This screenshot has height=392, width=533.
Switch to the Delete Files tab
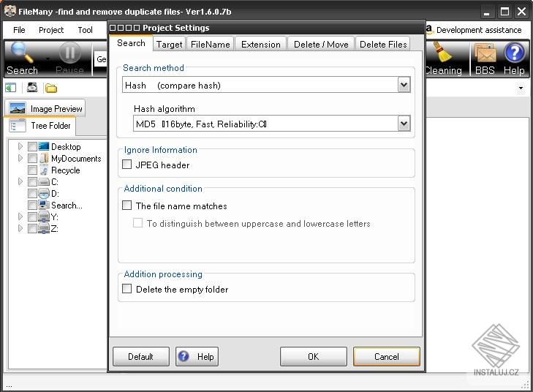(x=383, y=45)
